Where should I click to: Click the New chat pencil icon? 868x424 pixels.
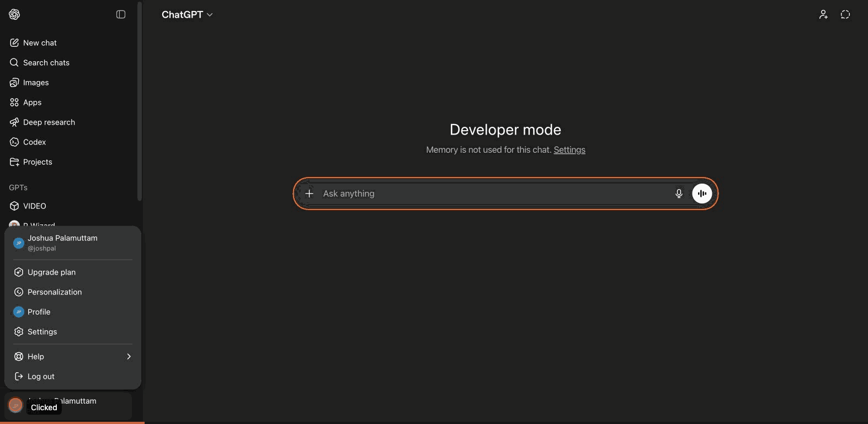click(x=14, y=42)
